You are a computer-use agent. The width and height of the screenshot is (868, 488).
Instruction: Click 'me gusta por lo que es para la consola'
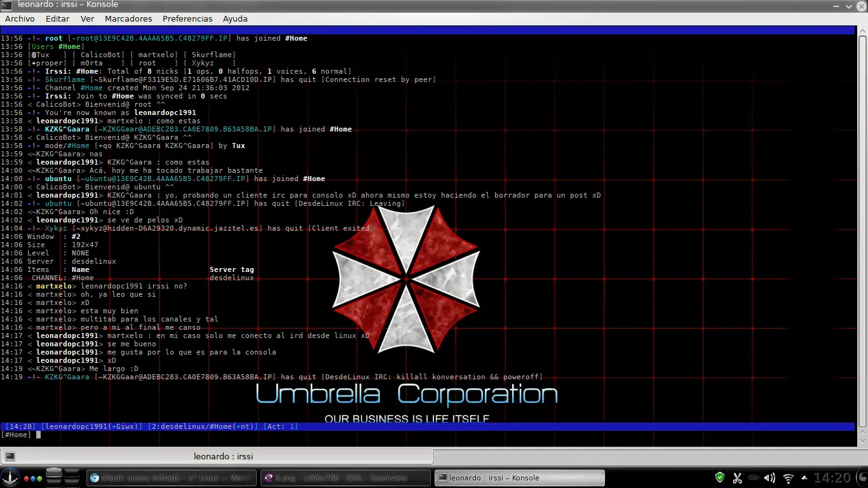click(x=192, y=352)
